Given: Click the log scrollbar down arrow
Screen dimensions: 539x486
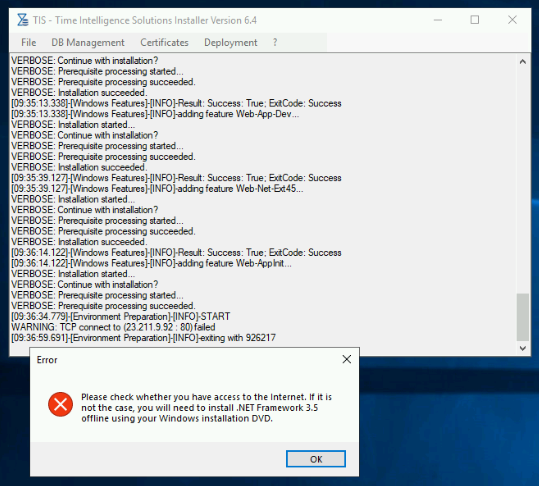Looking at the screenshot, I should 523,348.
